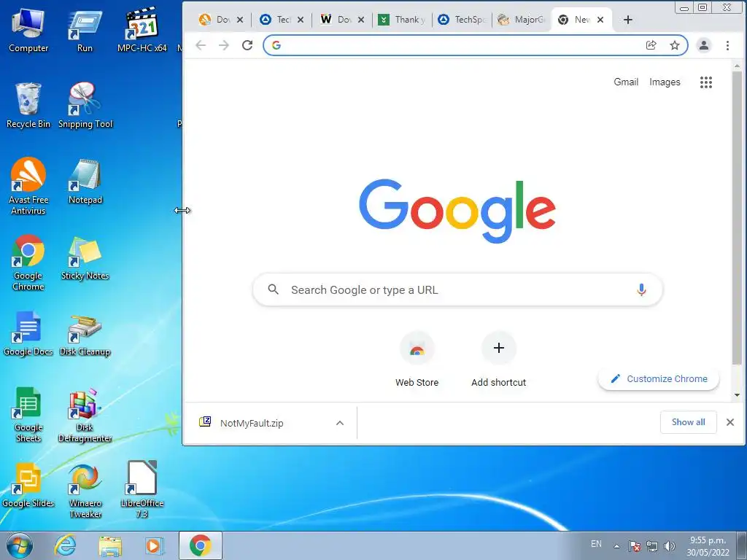Select the MPC-HC x64 desktop icon
Image resolution: width=747 pixels, height=560 pixels.
tap(142, 31)
